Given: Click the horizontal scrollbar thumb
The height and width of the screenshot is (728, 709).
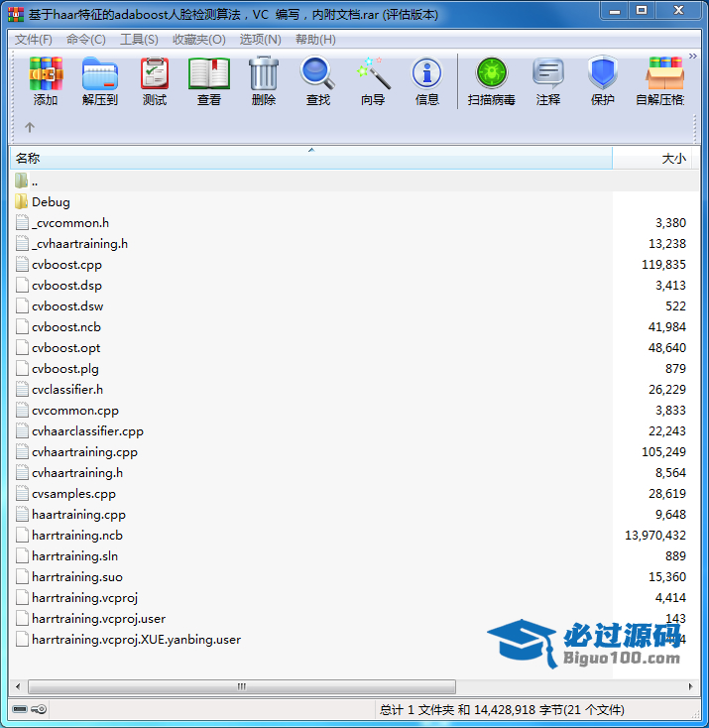Looking at the screenshot, I should [x=242, y=686].
